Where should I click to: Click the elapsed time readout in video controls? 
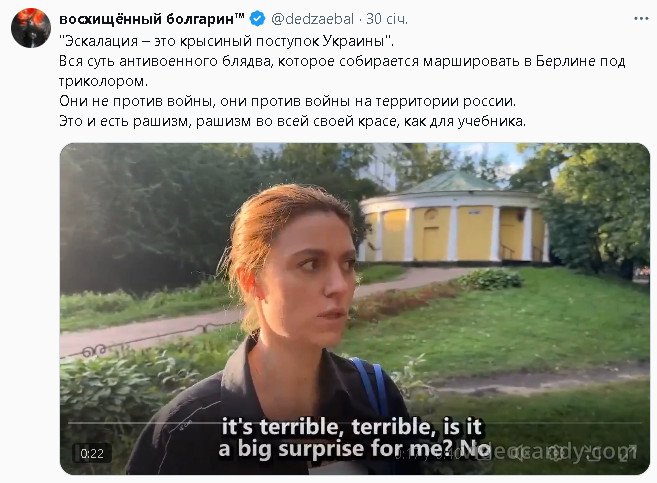click(x=427, y=454)
